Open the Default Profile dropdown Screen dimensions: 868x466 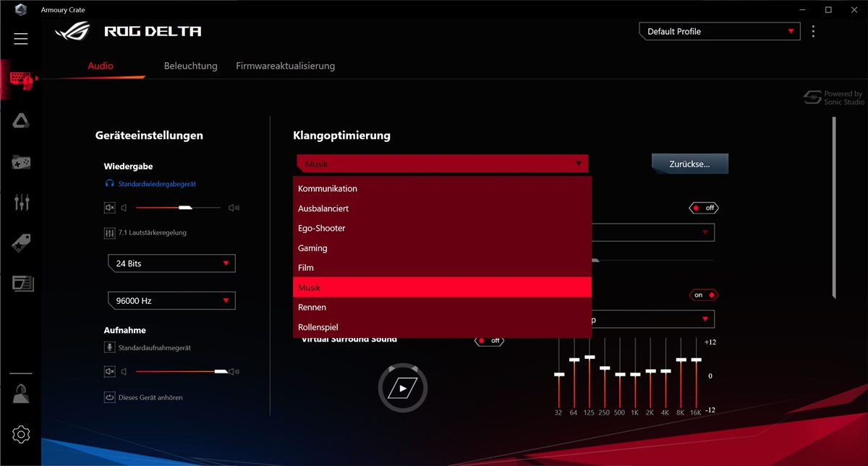click(x=720, y=31)
